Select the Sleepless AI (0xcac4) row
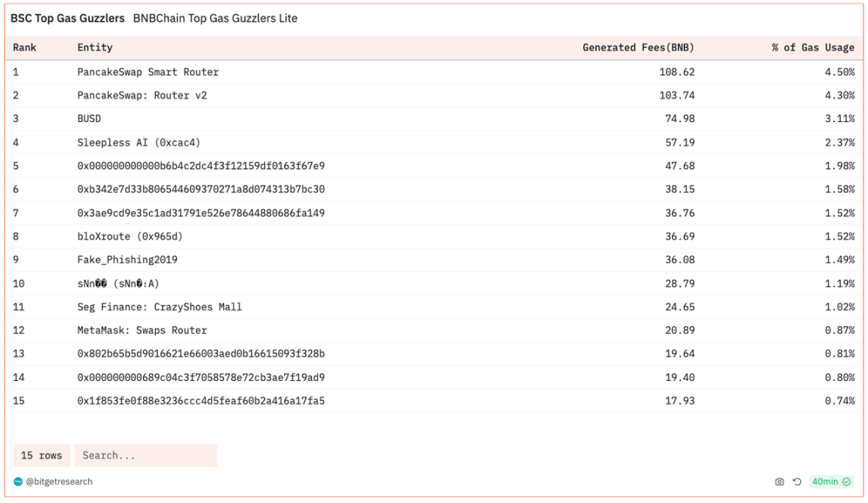Image resolution: width=868 pixels, height=503 pixels. click(139, 142)
